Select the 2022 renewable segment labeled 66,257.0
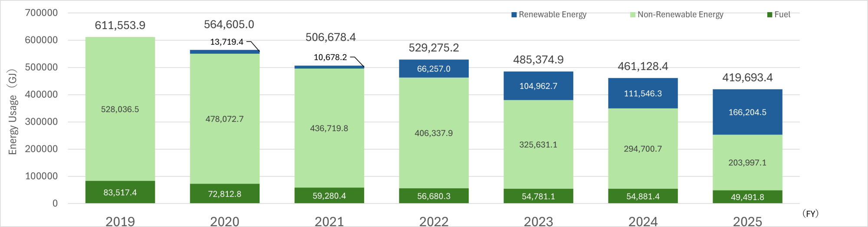 [434, 69]
